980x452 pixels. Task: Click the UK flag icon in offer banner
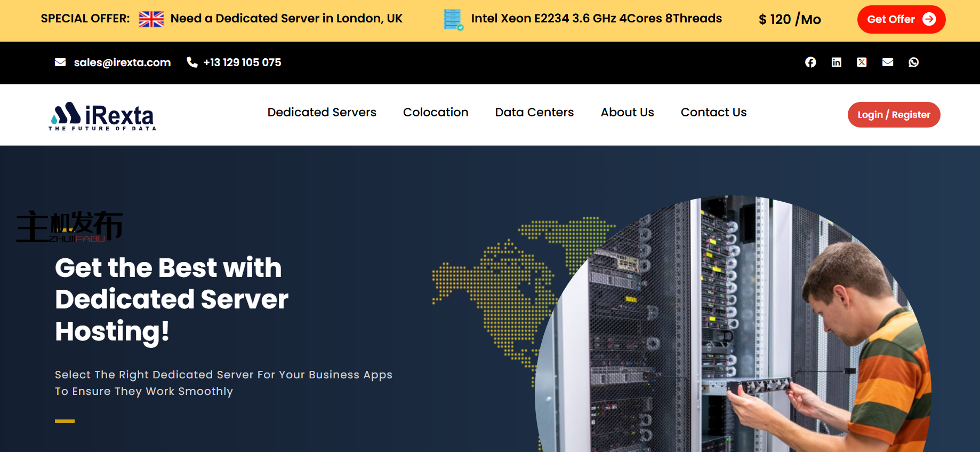click(151, 19)
